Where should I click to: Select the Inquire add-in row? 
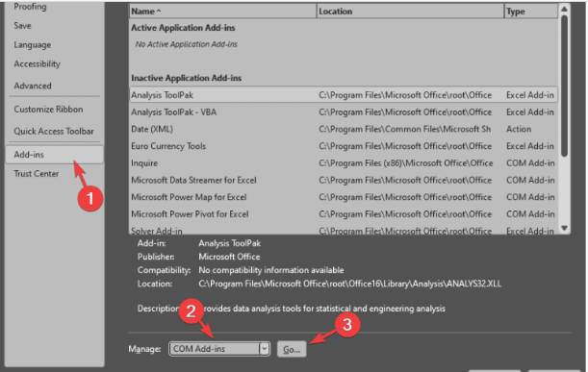(344, 163)
